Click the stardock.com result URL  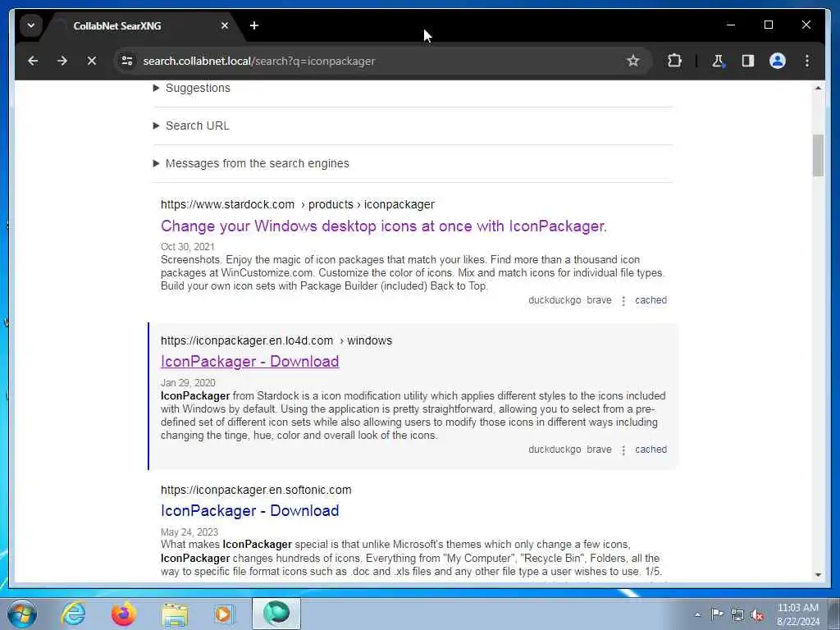click(297, 204)
